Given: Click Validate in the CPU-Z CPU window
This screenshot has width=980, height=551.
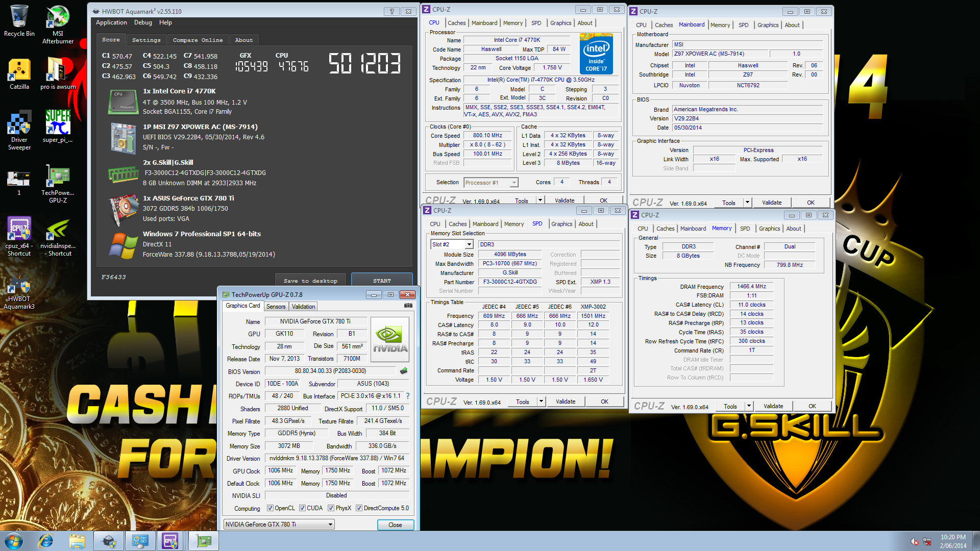Looking at the screenshot, I should click(565, 201).
